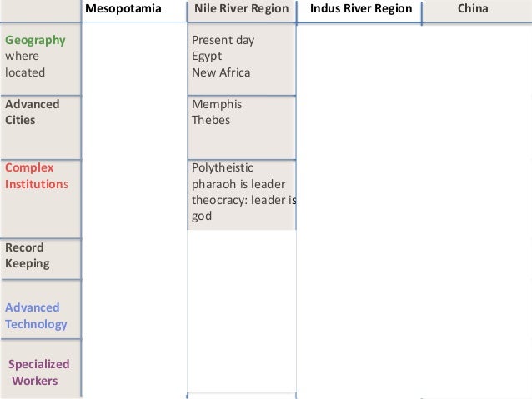Click the empty China Advanced Cities cell
Image resolution: width=532 pixels, height=399 pixels.
[477, 127]
